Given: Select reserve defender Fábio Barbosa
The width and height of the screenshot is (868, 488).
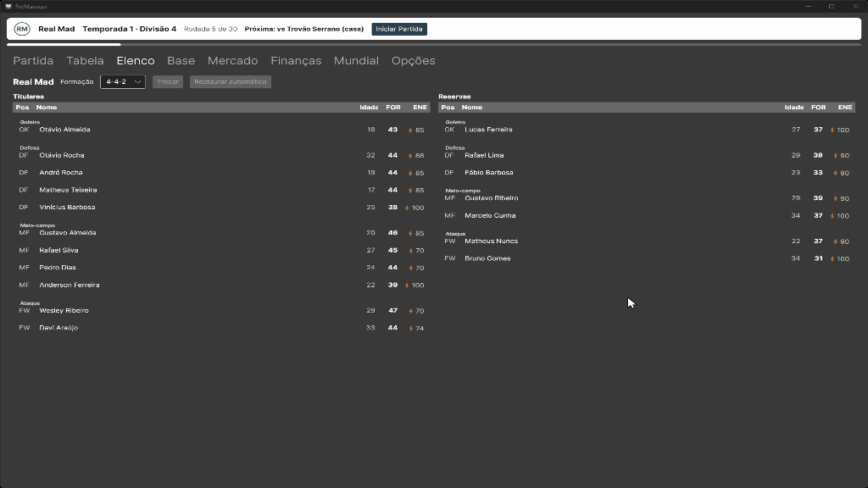Looking at the screenshot, I should click(647, 173).
